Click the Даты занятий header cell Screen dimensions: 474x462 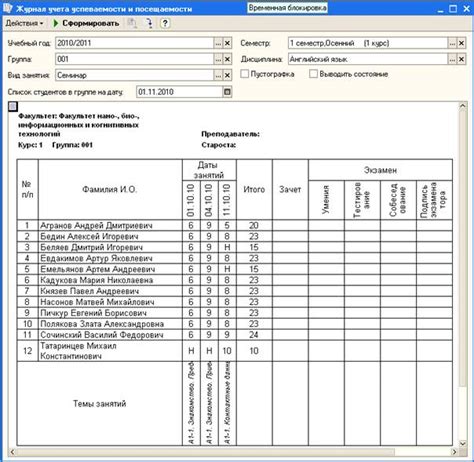[209, 170]
